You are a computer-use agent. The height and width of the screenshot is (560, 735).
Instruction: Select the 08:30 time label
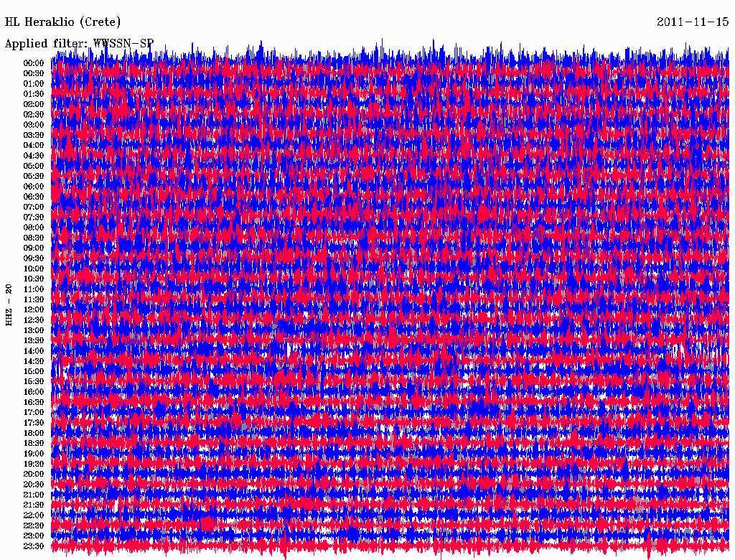coord(34,238)
